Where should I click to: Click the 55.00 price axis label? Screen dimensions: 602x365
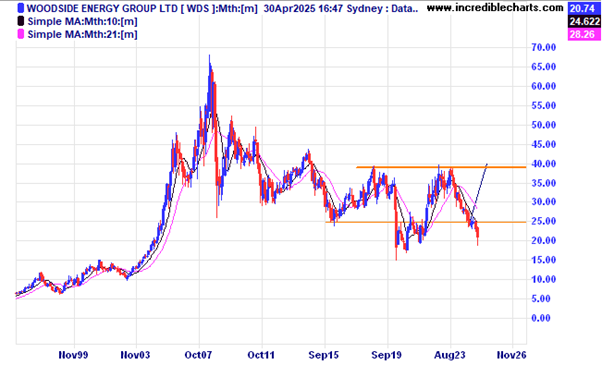click(544, 106)
